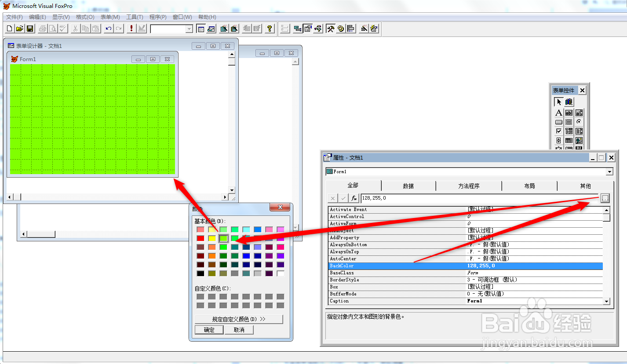The image size is (627, 364).
Task: Choose the Command Button control tool
Action: point(558,122)
